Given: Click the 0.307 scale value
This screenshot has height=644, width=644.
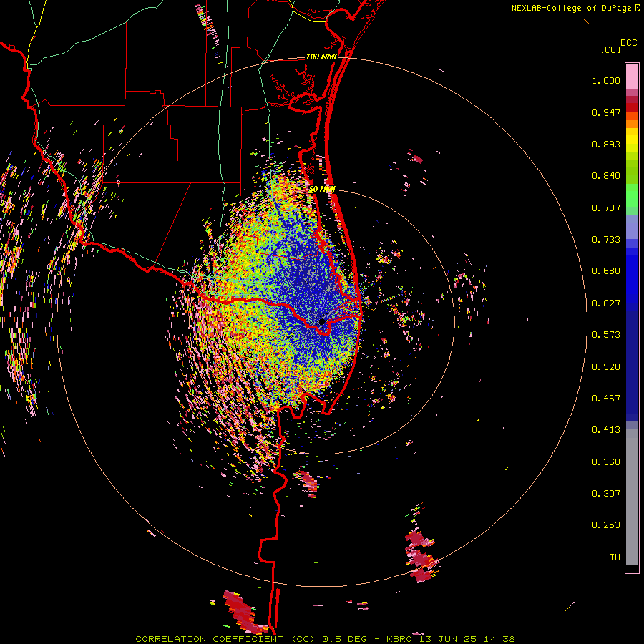Looking at the screenshot, I should click(606, 494).
